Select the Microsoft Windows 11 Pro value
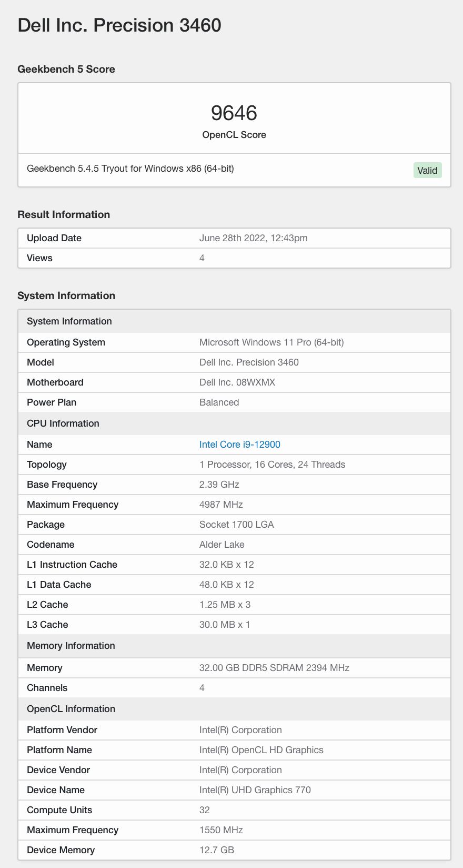Image resolution: width=463 pixels, height=868 pixels. (x=271, y=342)
